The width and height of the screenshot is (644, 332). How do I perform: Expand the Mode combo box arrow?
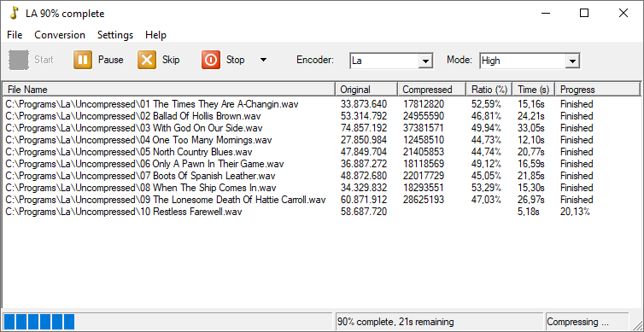[571, 61]
